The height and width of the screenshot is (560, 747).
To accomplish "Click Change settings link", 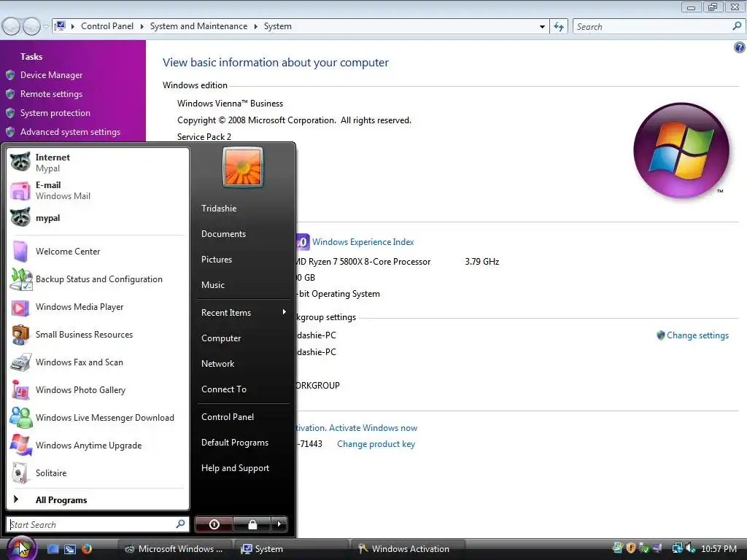I will click(x=697, y=335).
